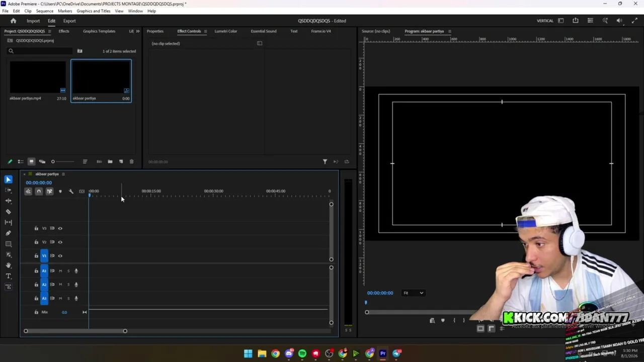
Task: Switch to the Lumetri Color tab
Action: tap(225, 31)
